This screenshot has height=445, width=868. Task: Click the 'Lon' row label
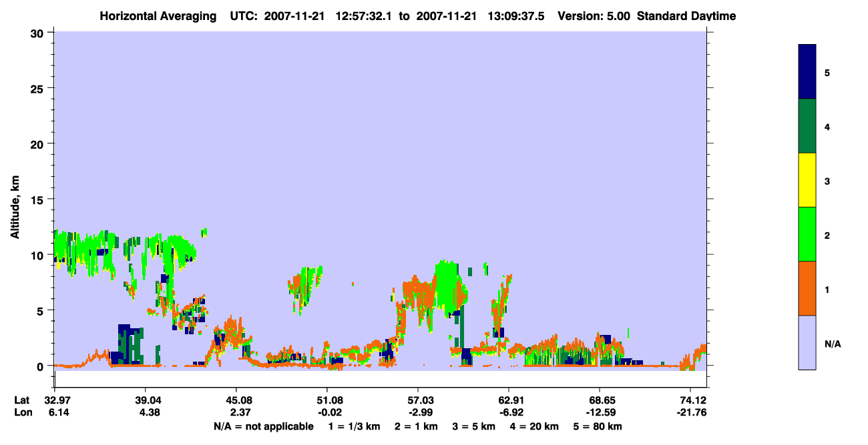point(23,412)
